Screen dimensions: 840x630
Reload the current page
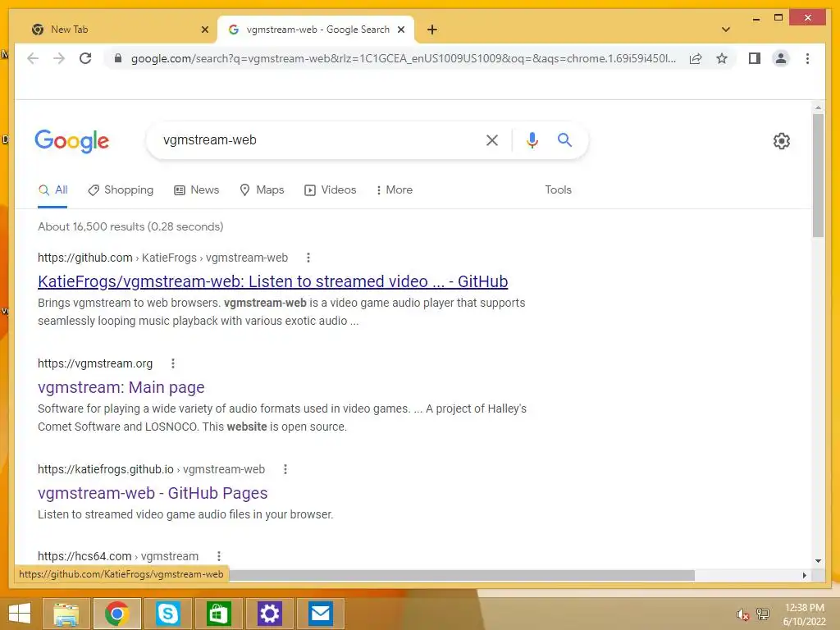tap(85, 58)
